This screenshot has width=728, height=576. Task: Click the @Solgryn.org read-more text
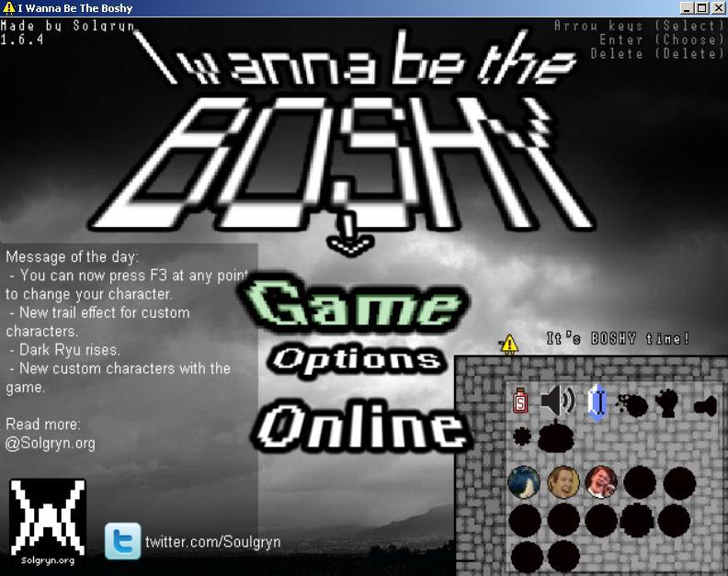point(51,444)
